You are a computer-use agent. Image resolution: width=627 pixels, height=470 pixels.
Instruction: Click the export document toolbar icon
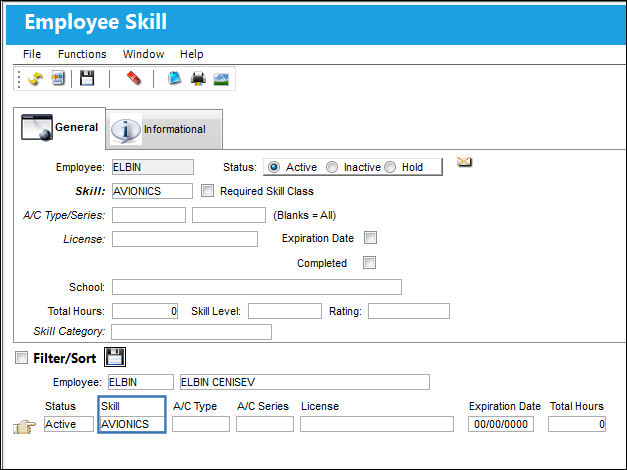point(58,78)
